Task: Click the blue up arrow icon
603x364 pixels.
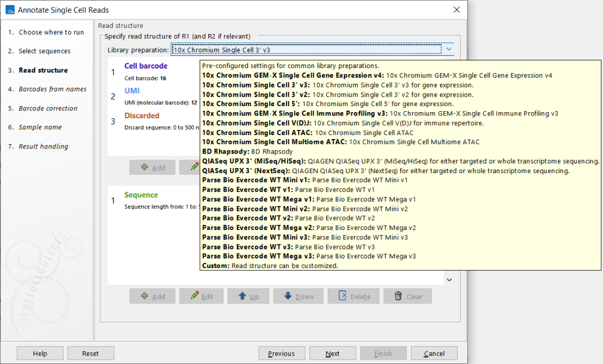Action: coord(242,295)
